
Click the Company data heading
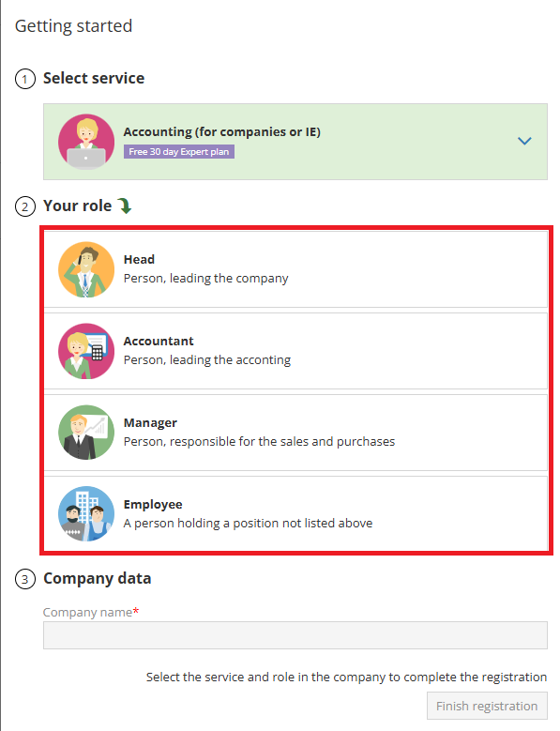(x=97, y=579)
